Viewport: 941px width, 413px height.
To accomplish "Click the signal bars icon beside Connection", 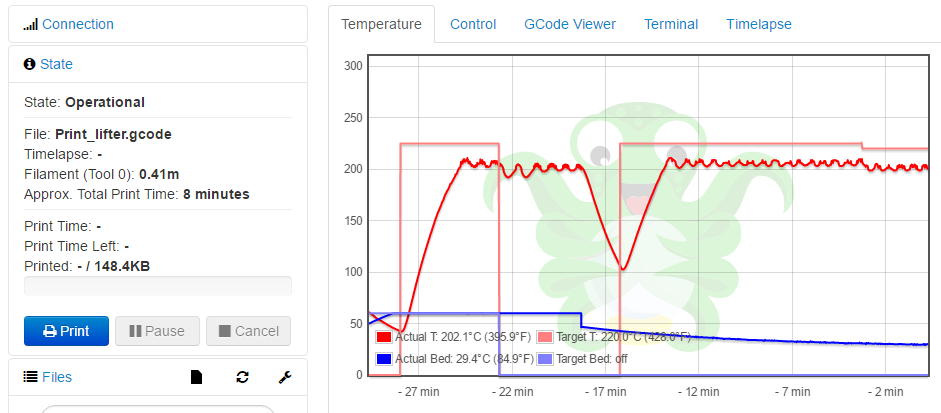I will (30, 24).
